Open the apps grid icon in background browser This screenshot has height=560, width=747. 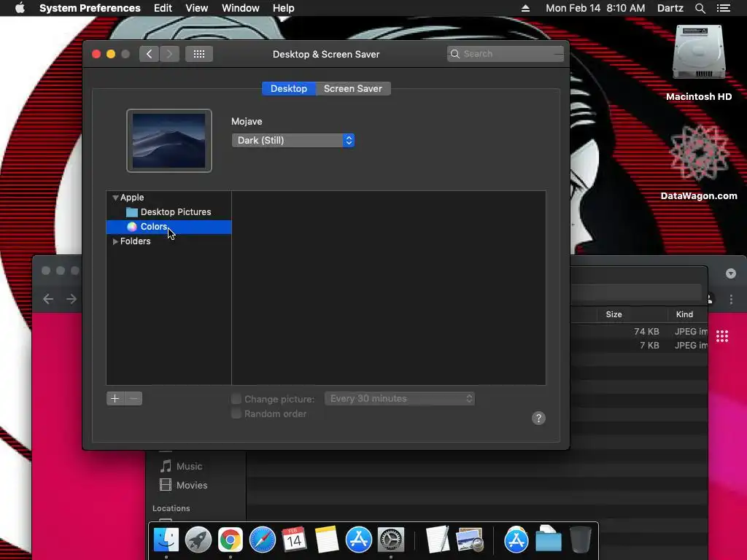(722, 336)
